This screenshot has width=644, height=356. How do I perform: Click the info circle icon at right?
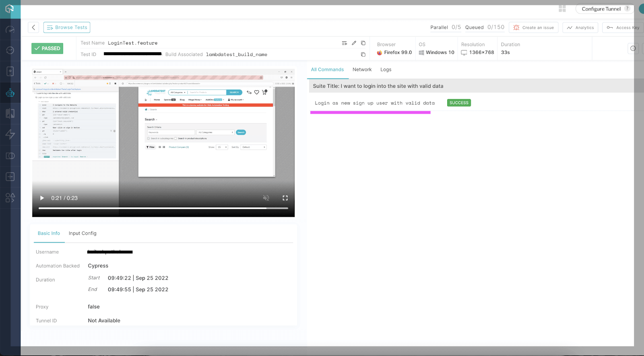[x=633, y=48]
